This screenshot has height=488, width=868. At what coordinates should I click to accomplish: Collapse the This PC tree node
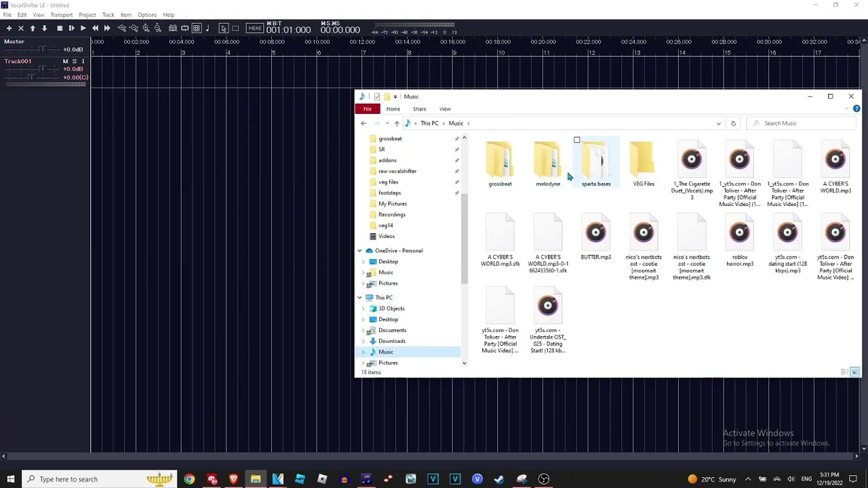tap(360, 298)
